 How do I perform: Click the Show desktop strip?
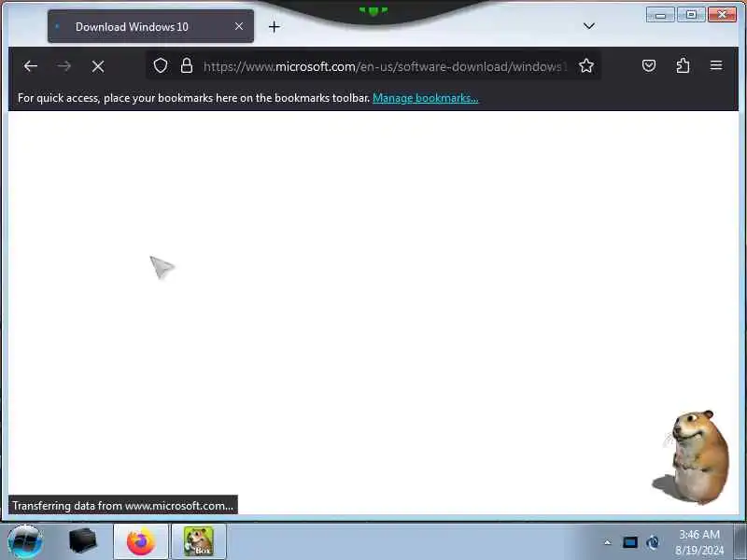740,541
